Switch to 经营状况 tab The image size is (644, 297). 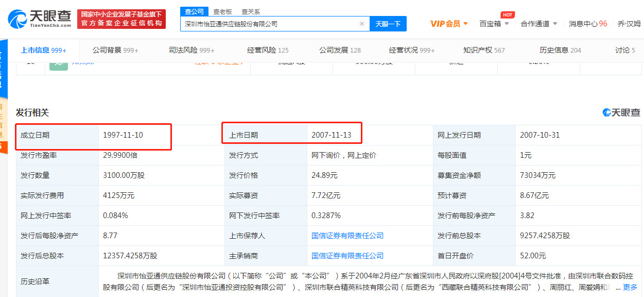[412, 50]
